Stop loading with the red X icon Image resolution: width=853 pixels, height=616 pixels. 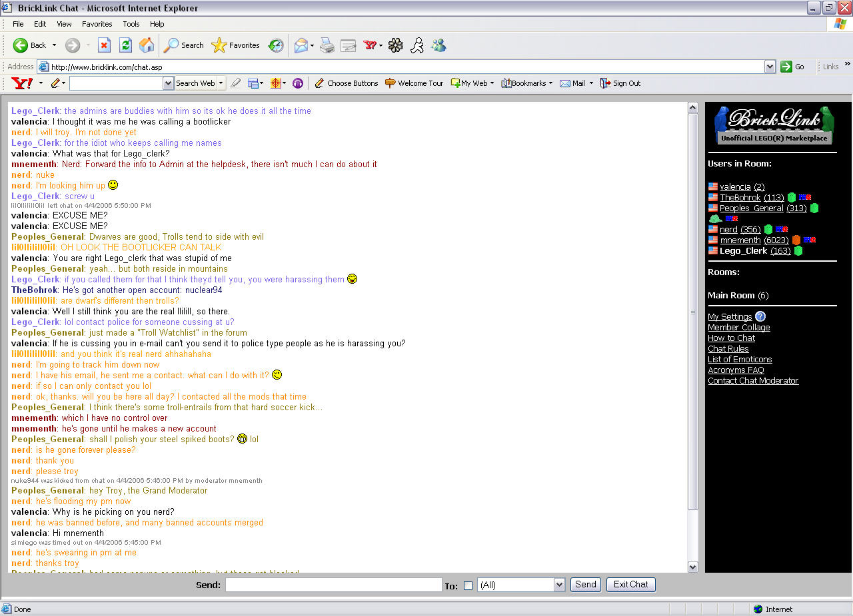104,45
